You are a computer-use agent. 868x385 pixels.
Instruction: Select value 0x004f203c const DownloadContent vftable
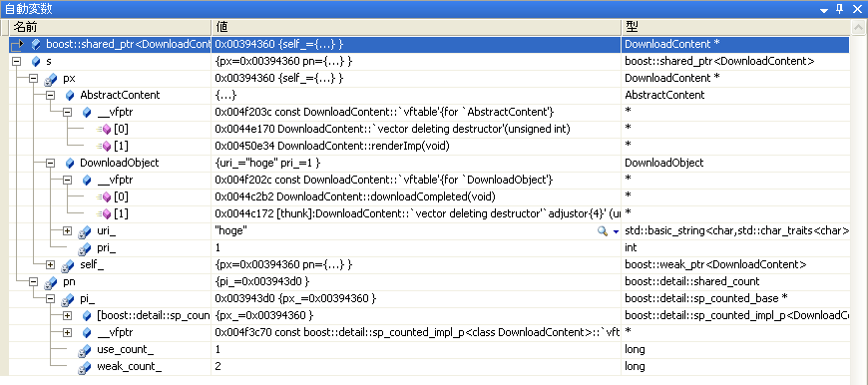point(384,112)
